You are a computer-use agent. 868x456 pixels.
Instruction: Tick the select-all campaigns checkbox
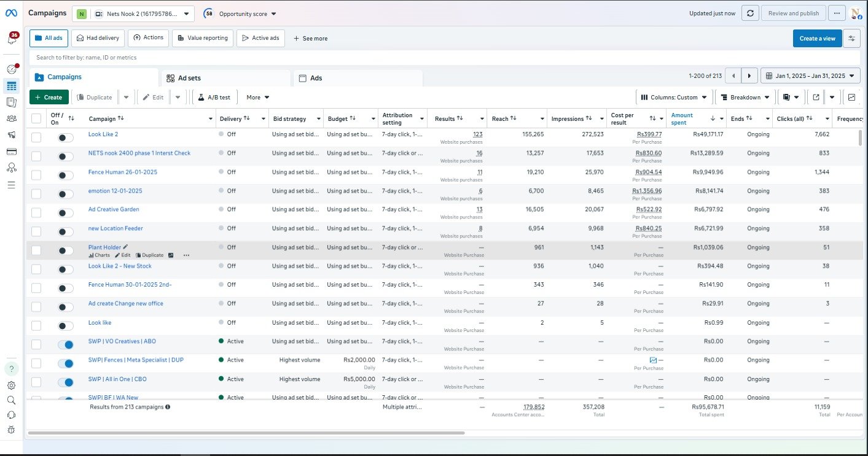coord(36,118)
